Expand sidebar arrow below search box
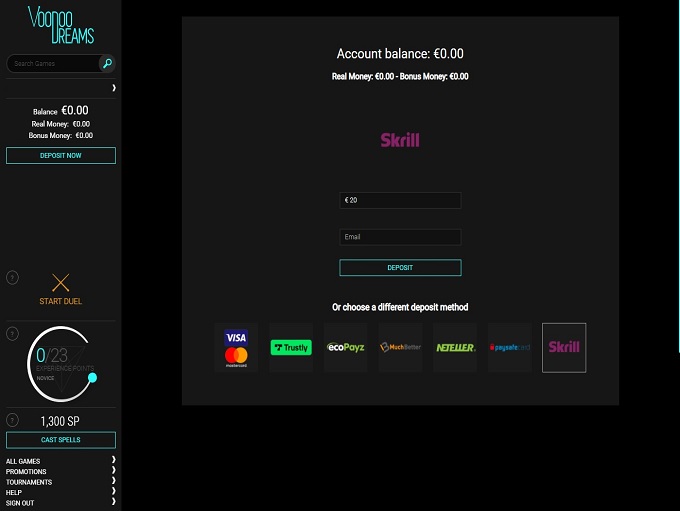 point(114,88)
